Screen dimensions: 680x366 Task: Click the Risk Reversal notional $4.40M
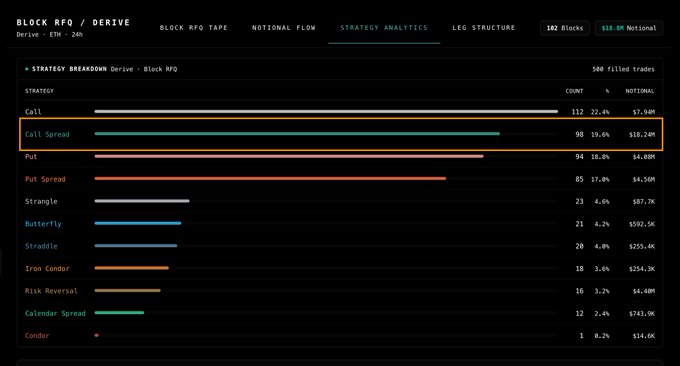click(644, 291)
